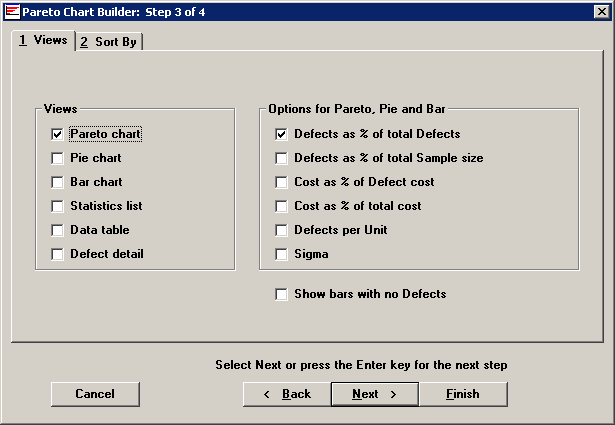Select the Views tab

[44, 40]
